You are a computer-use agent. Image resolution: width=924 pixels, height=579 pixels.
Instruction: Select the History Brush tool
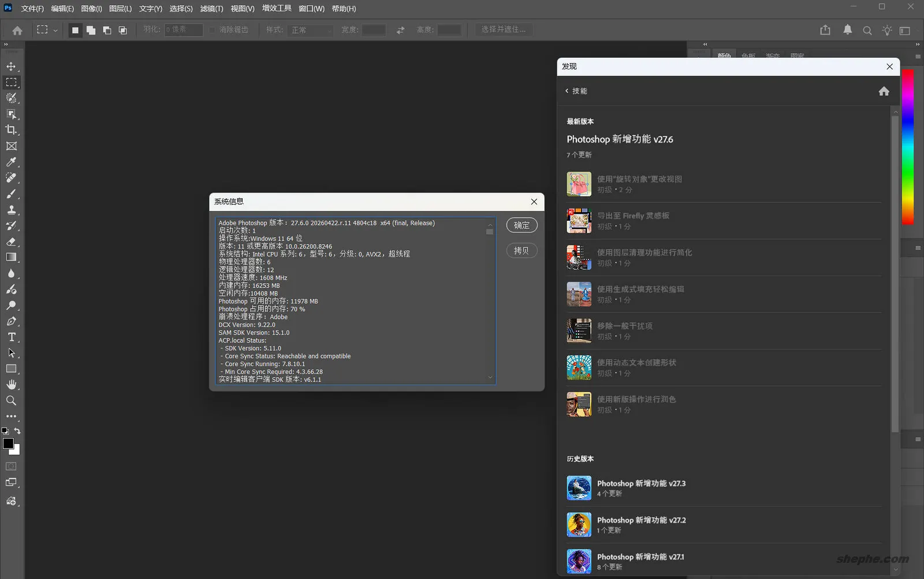click(x=11, y=226)
